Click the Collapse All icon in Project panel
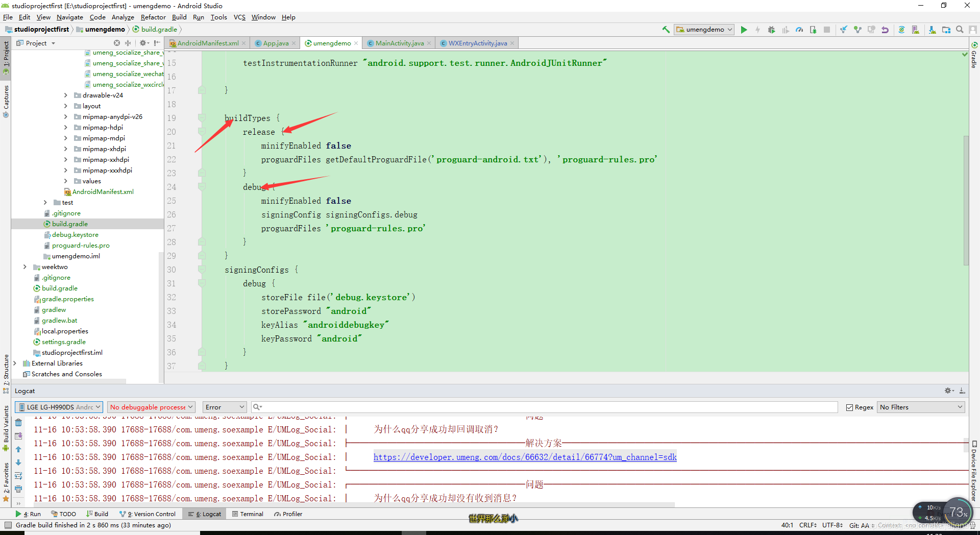The image size is (980, 535). pos(128,43)
